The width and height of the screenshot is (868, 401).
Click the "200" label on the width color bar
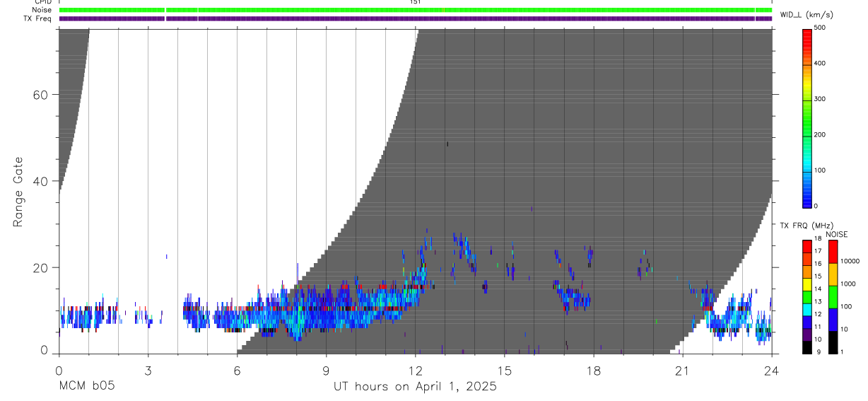coord(820,134)
